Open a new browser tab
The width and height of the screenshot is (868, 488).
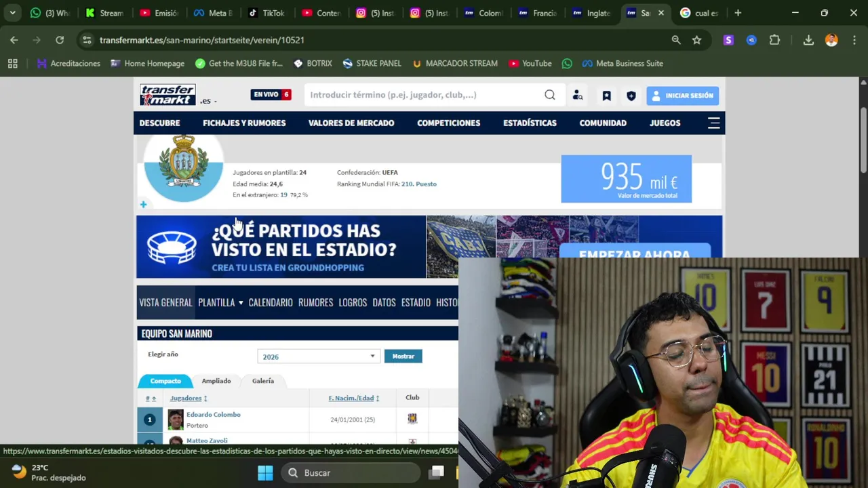click(738, 13)
